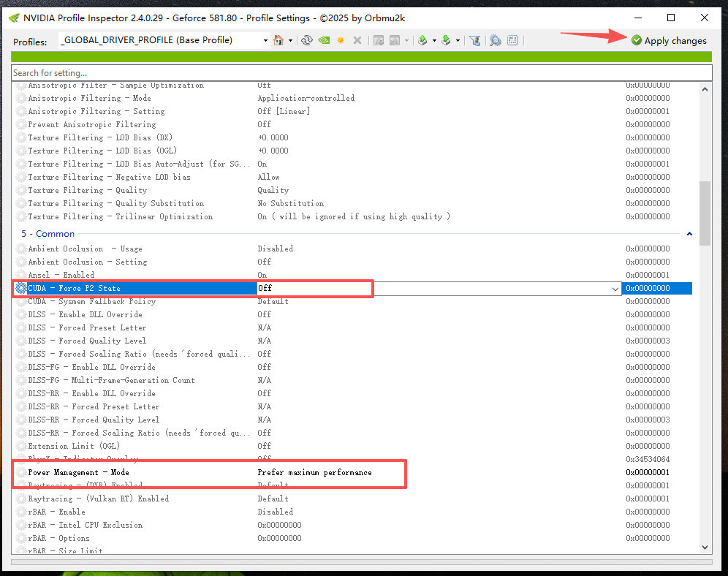Select the 'Texture Filtering - LOD Bias (OGL)' row
Screen dimensions: 728x576
click(x=353, y=151)
